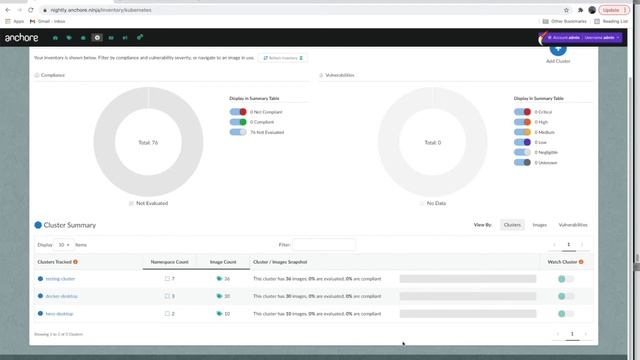Open the third cluster link in table
This screenshot has height=360, width=640.
[60, 314]
